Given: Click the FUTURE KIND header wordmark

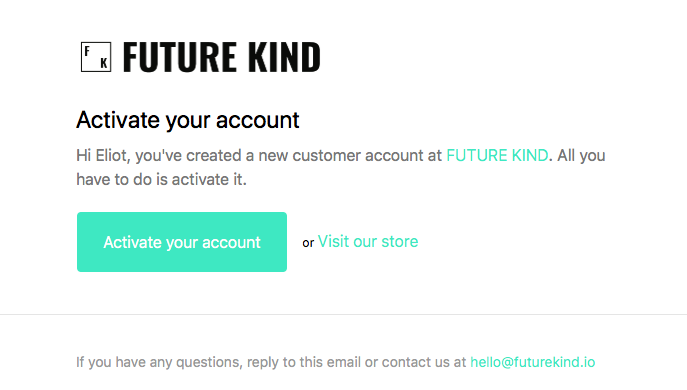Looking at the screenshot, I should point(222,57).
